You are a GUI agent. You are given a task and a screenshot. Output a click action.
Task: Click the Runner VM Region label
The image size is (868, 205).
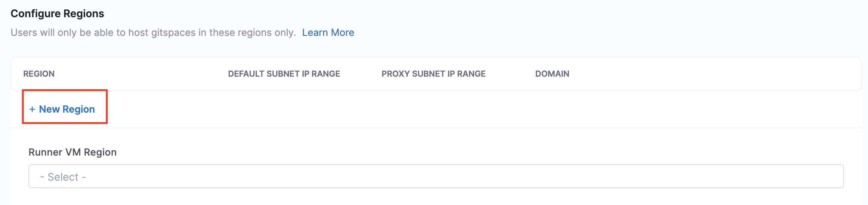tap(72, 152)
